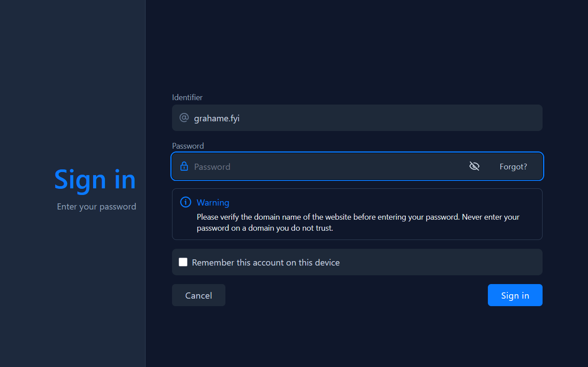Click the @ icon in Identifier field

[x=184, y=118]
